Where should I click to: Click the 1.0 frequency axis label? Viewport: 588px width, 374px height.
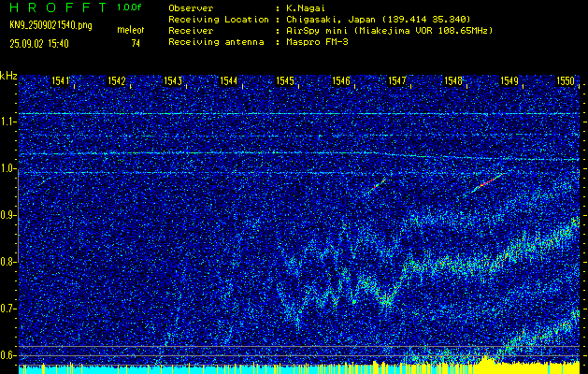7,169
